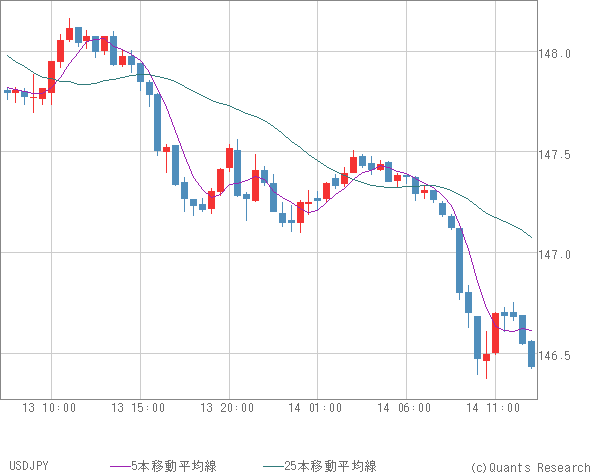Click the 13 10:00 time axis label
The height and width of the screenshot is (475, 600).
click(49, 408)
